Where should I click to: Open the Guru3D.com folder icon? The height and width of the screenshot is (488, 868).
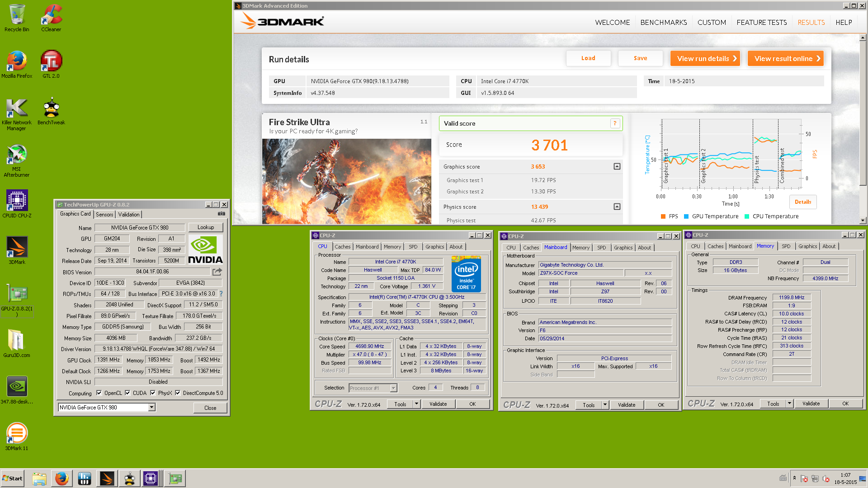tap(17, 343)
